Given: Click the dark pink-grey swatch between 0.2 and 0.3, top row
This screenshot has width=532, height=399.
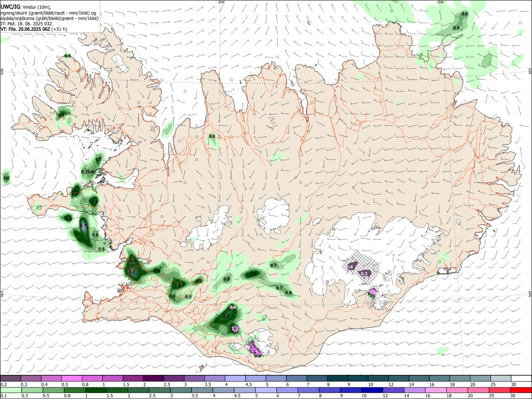Looking at the screenshot, I should pyautogui.click(x=10, y=378).
